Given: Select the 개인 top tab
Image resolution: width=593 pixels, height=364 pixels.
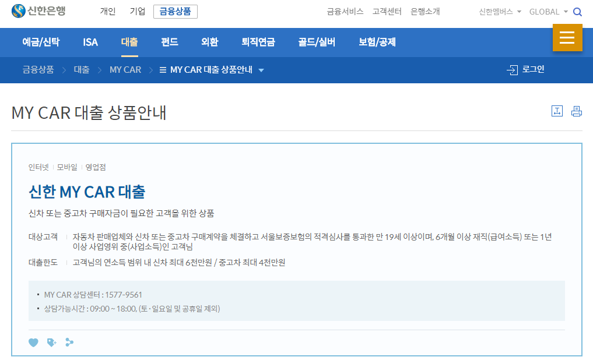Looking at the screenshot, I should click(108, 11).
